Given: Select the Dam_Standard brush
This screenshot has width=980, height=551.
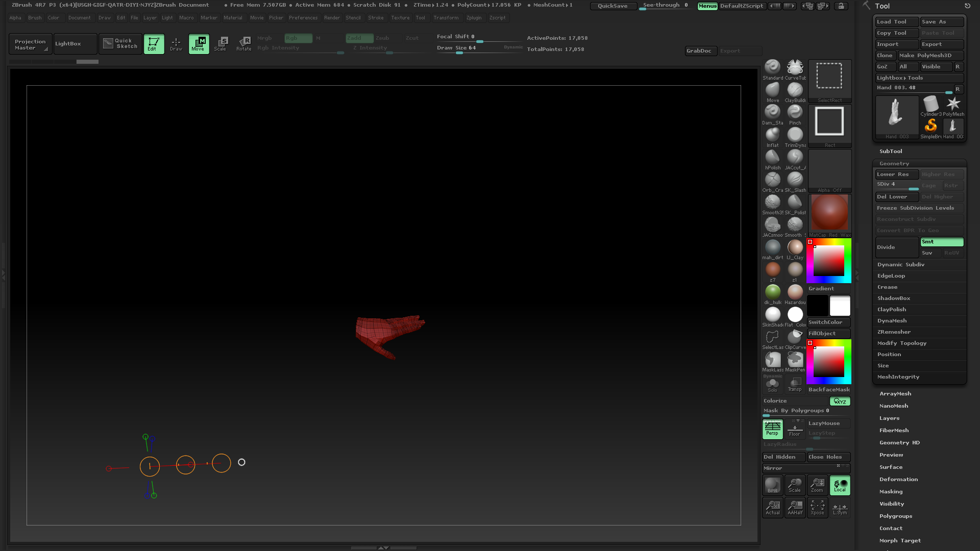Looking at the screenshot, I should [x=772, y=112].
